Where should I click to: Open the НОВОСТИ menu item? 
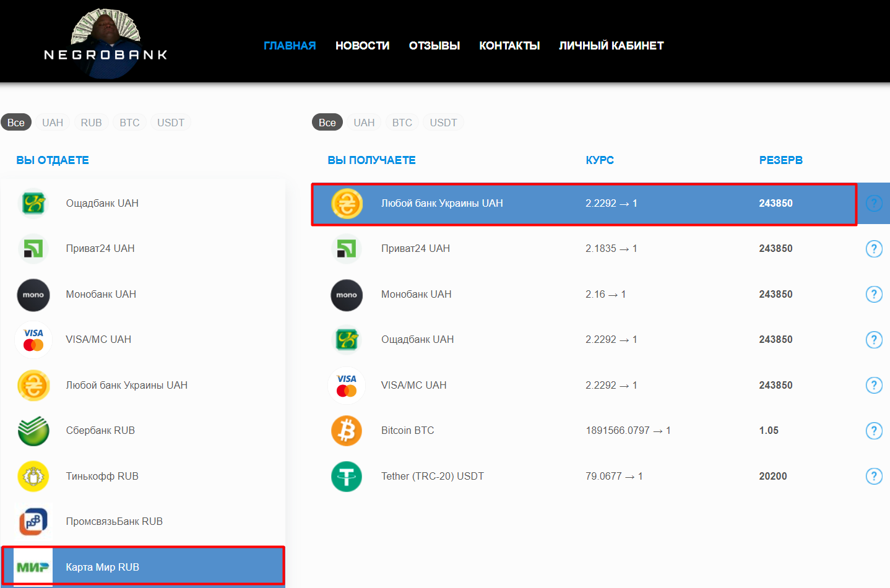tap(362, 46)
